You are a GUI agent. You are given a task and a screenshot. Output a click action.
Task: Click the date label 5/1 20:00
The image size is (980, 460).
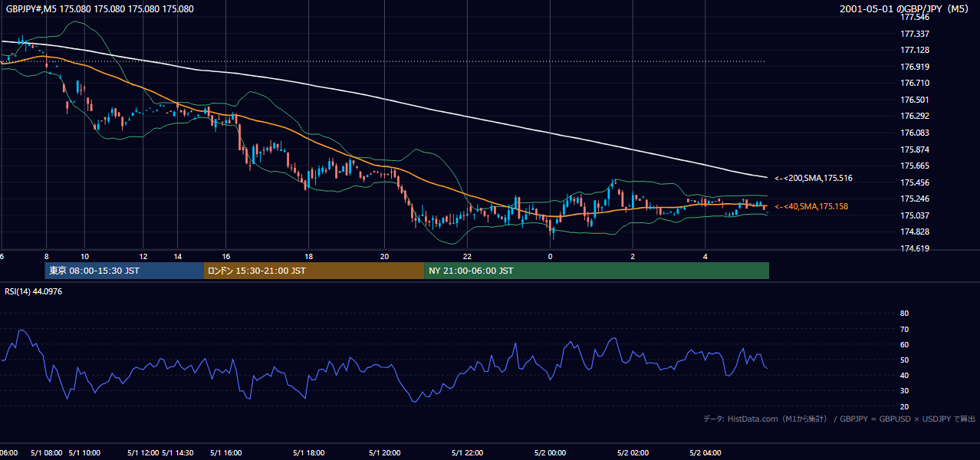(385, 453)
